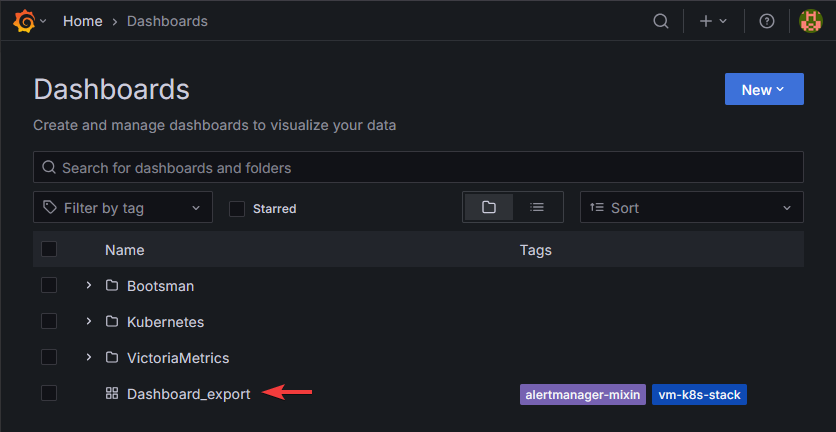Toggle the Starred checkbox filter
The width and height of the screenshot is (836, 432).
point(237,208)
